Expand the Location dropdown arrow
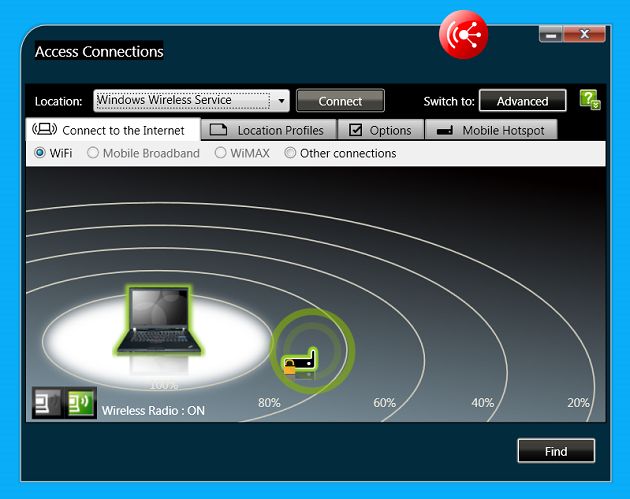Screen dimensions: 630x499 click(281, 100)
